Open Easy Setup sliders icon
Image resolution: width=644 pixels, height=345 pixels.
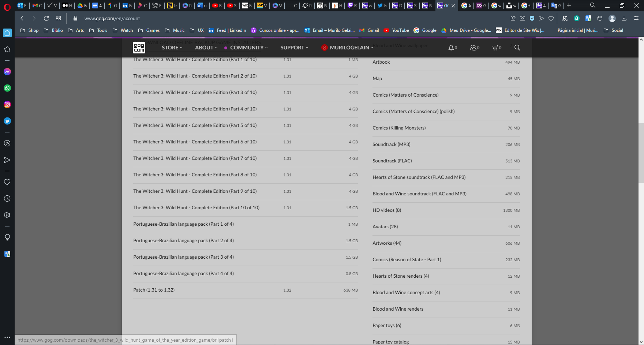(636, 18)
